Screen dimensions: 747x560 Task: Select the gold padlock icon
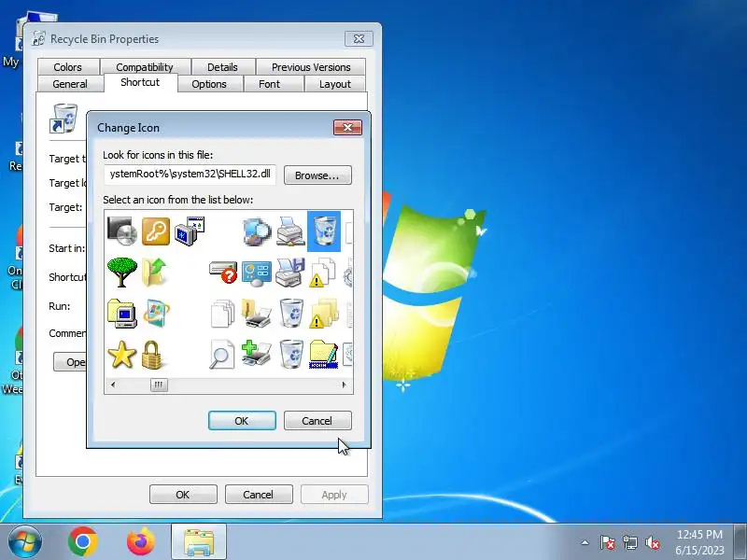click(x=152, y=355)
